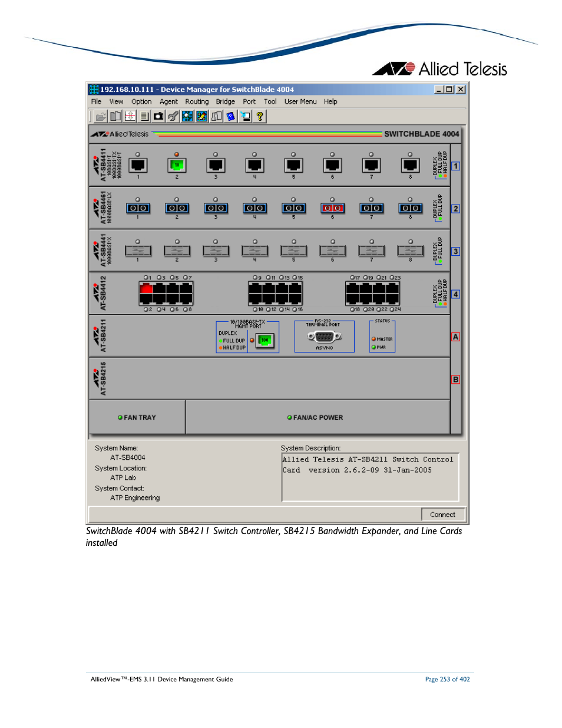Open the Help menu
Image resolution: width=562 pixels, height=728 pixels.
click(x=330, y=101)
